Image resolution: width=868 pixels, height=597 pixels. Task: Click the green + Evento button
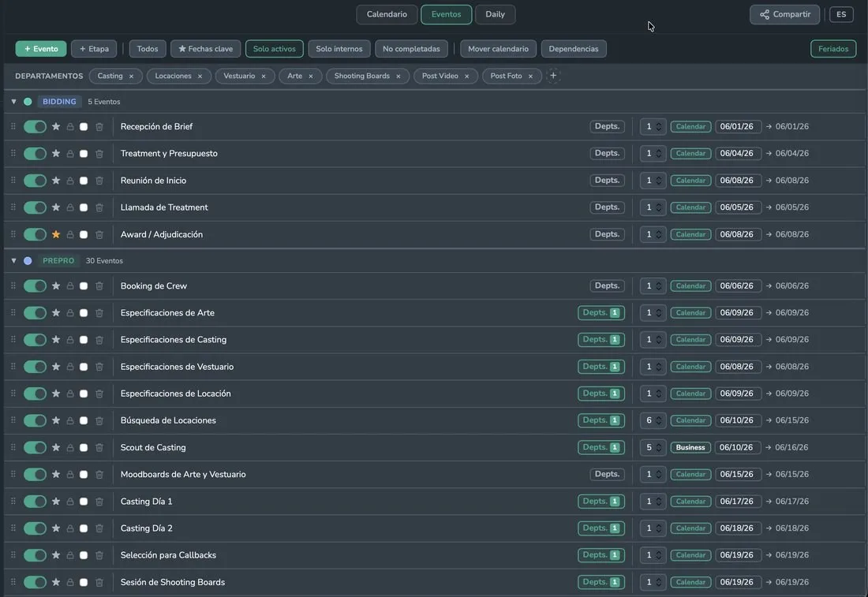41,49
